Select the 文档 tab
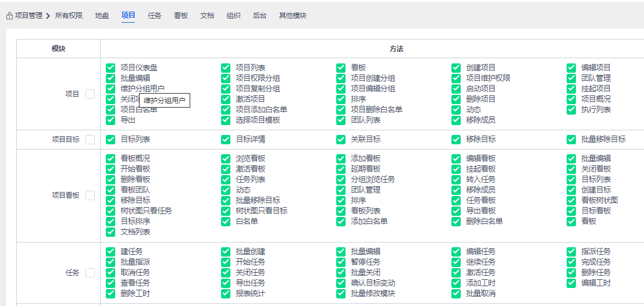The image size is (644, 306). [x=207, y=16]
